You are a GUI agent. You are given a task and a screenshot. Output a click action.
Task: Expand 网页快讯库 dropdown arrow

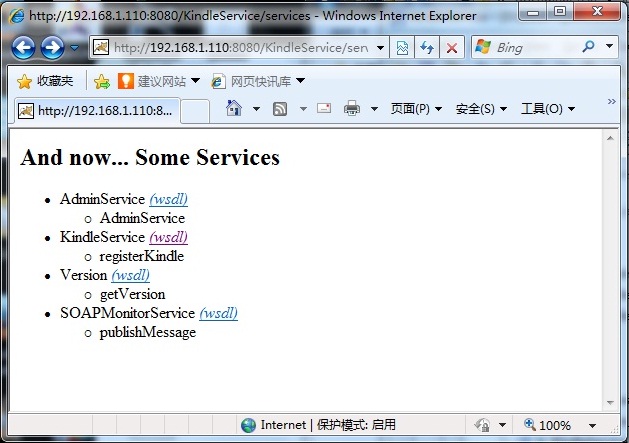pos(300,81)
